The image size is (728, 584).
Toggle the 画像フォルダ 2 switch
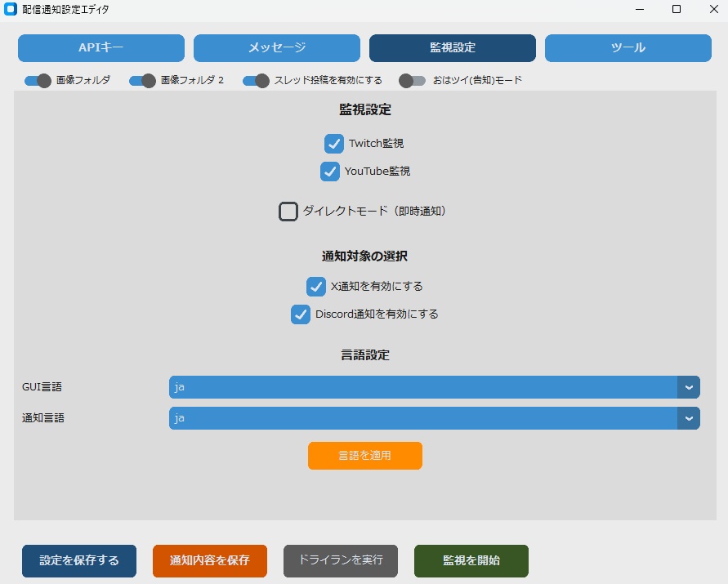tap(143, 80)
